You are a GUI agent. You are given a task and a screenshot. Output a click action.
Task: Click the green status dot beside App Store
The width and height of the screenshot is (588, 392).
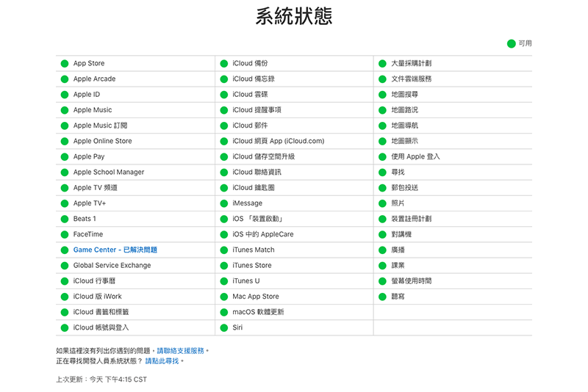coord(65,64)
